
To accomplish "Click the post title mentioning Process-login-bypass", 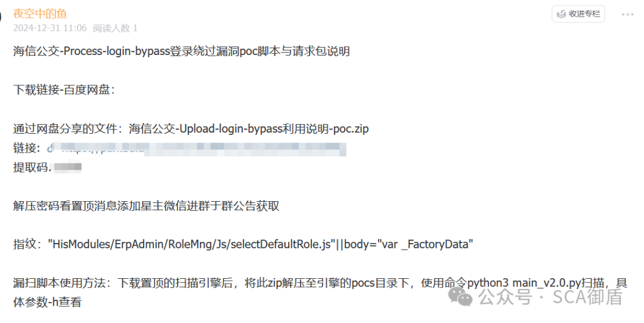I will click(x=181, y=51).
